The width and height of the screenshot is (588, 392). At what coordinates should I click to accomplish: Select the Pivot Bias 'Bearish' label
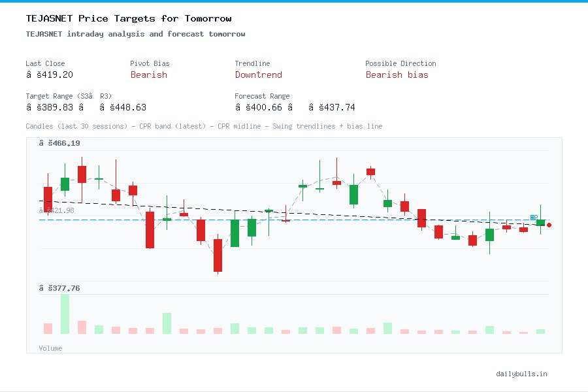[148, 75]
